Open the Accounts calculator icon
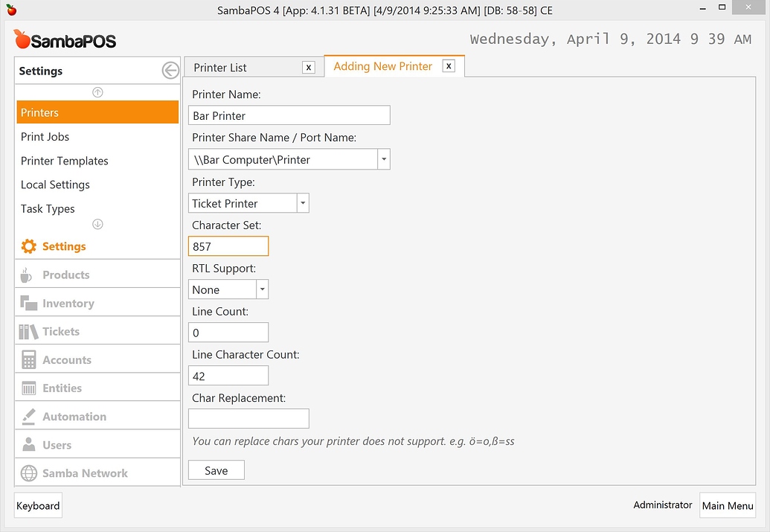The height and width of the screenshot is (532, 770). pos(29,360)
